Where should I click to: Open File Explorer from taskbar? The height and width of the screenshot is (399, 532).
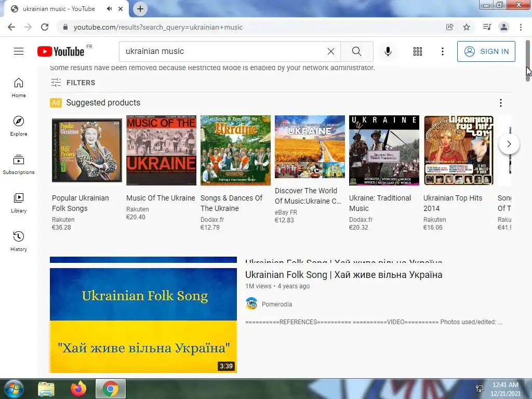[46, 389]
